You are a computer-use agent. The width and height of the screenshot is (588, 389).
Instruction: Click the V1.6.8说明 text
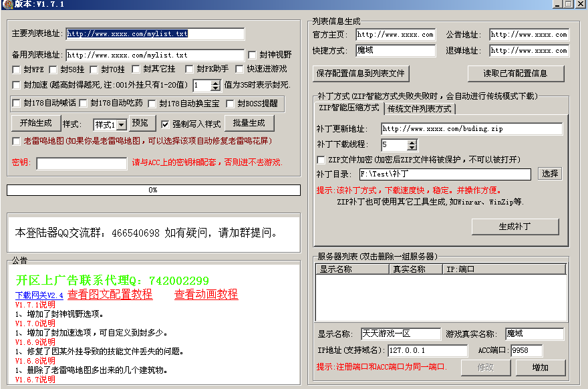coord(35,361)
